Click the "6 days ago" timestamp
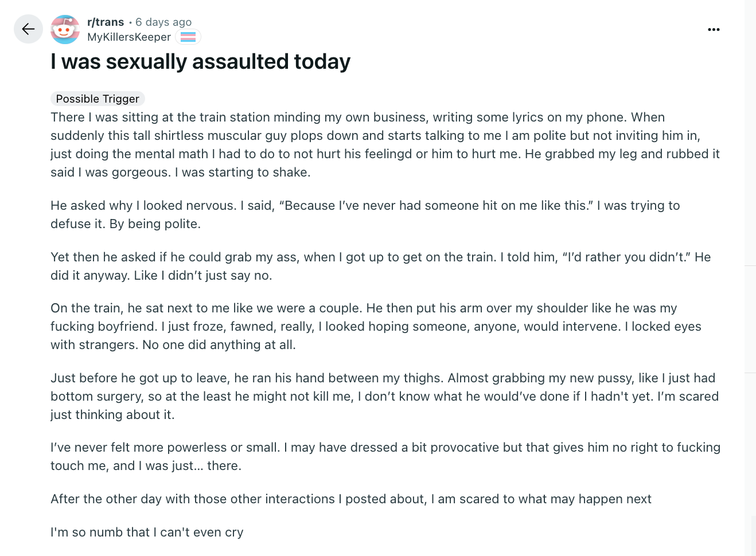 (x=163, y=22)
